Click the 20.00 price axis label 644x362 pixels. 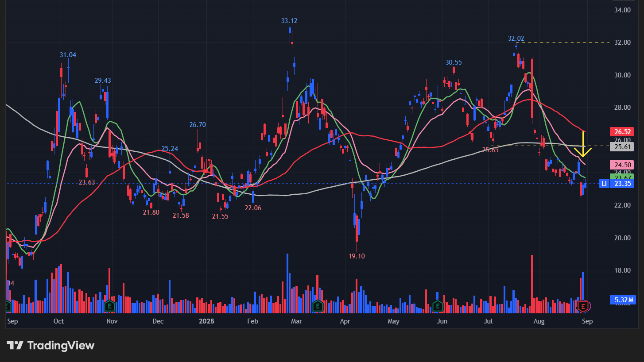623,238
